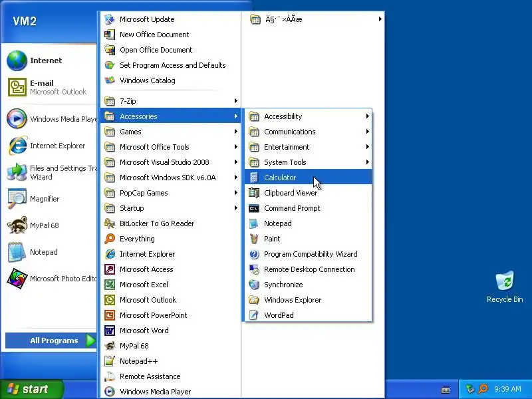Expand the System Tools submenu arrow
This screenshot has height=399, width=532.
coord(368,162)
